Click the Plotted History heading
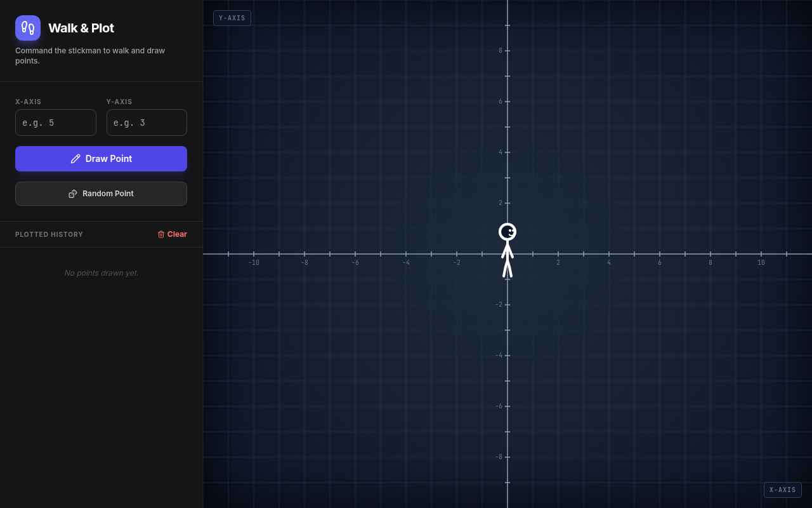 (x=49, y=234)
